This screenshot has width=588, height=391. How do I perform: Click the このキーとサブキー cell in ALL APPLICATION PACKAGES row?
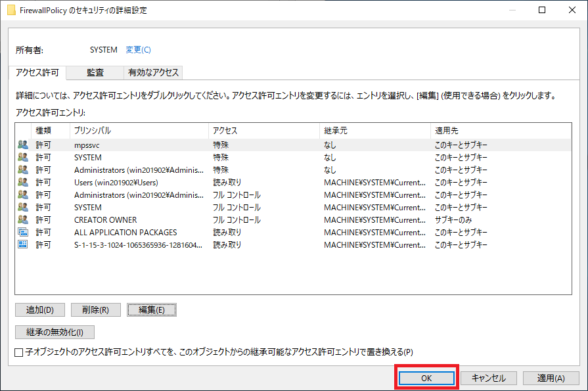(x=461, y=232)
